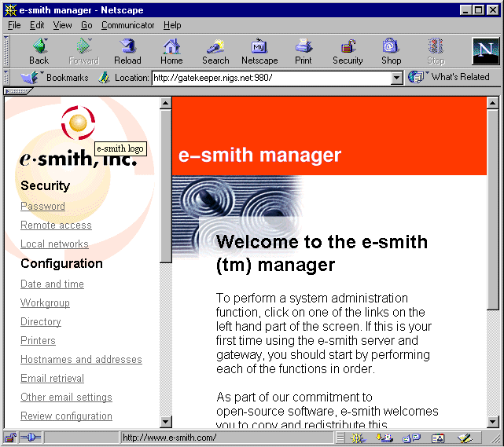Viewport: 504px width, 447px height.
Task: Click the status bar URL text
Action: coord(169,438)
